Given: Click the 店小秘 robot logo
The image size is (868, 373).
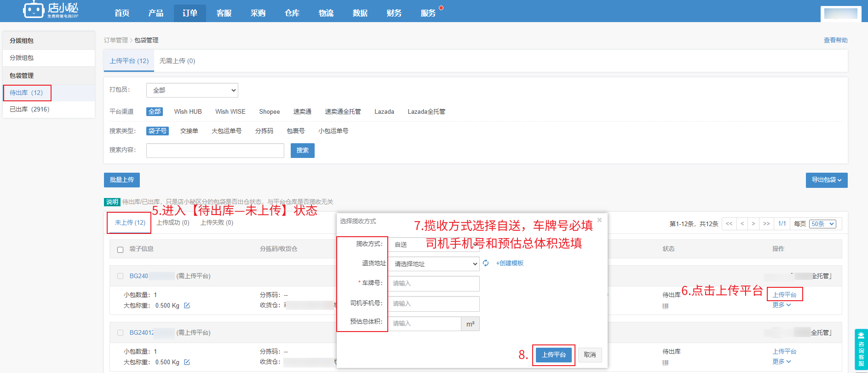Looking at the screenshot, I should (x=51, y=10).
